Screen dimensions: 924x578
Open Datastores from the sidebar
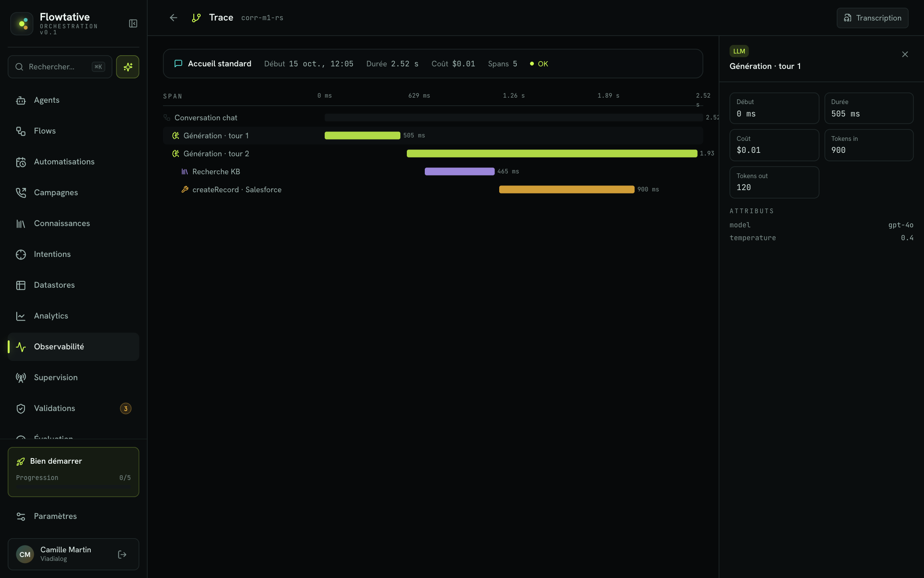click(73, 285)
